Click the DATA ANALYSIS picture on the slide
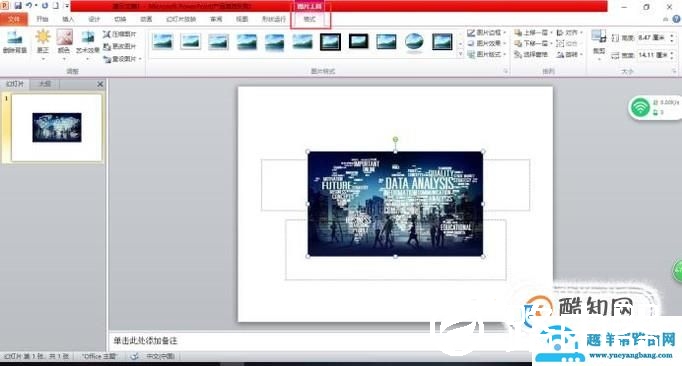Image resolution: width=682 pixels, height=366 pixels. [395, 204]
